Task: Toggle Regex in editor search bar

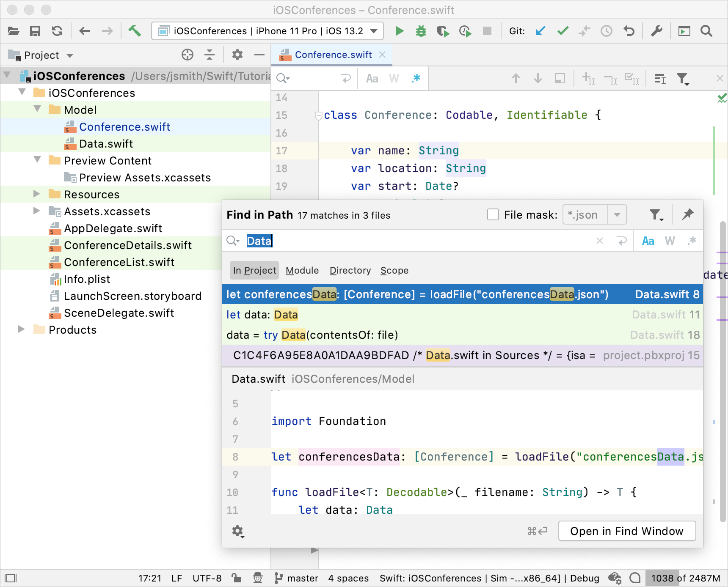Action: (416, 78)
